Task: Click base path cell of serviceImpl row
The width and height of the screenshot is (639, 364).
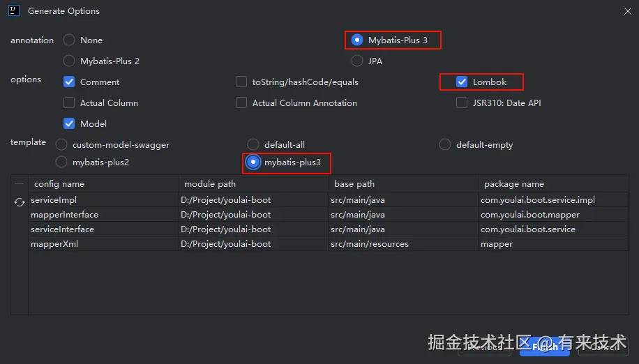Action: click(403, 200)
